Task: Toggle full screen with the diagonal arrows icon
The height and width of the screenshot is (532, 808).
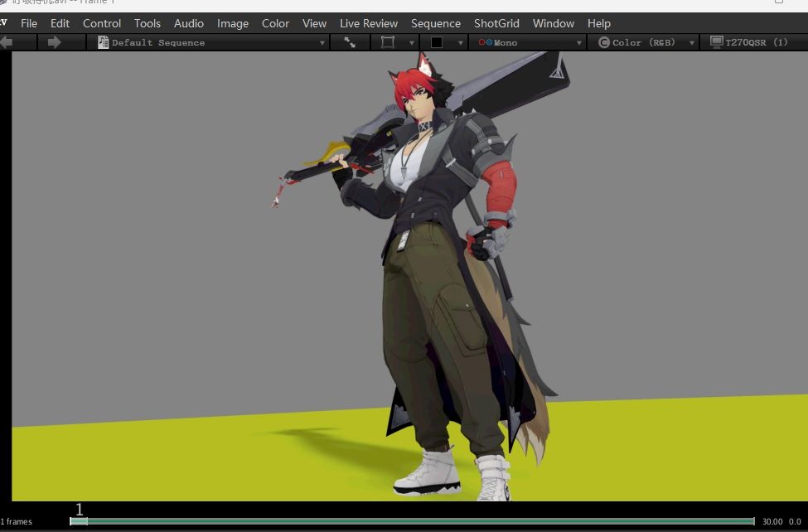Action: pyautogui.click(x=350, y=42)
